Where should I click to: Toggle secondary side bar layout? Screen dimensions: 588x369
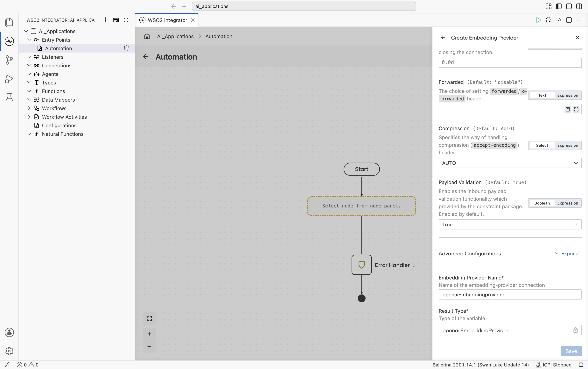point(579,6)
